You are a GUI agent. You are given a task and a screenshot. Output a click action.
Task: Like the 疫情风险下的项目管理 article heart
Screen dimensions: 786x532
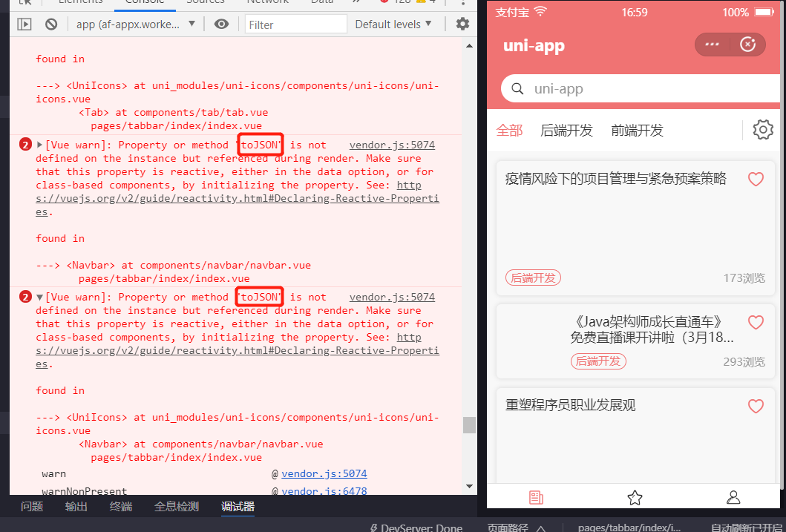[756, 179]
